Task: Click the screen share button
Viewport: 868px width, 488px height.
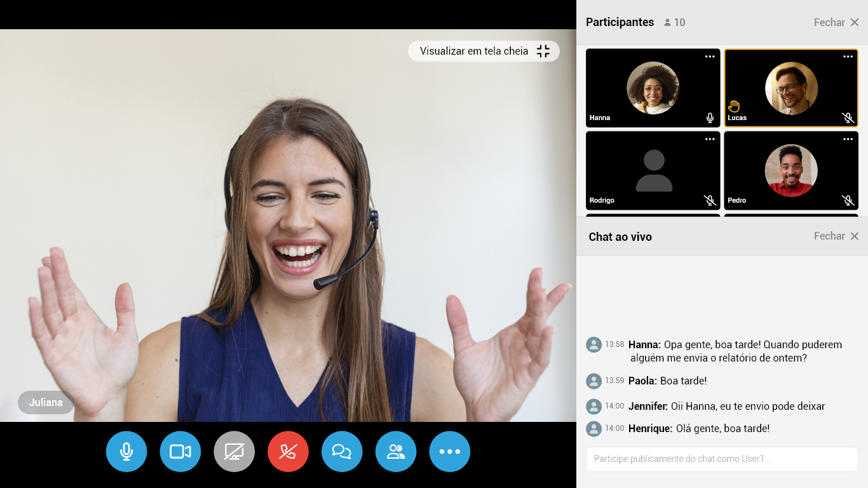Action: (x=234, y=452)
